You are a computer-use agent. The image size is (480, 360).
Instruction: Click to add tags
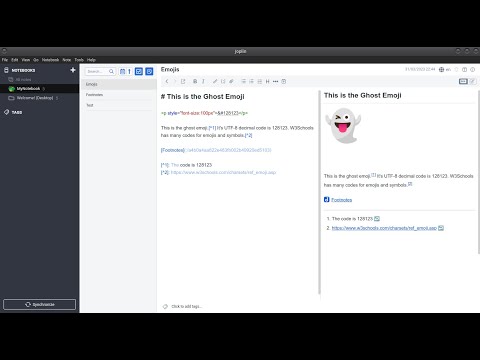[x=187, y=306]
